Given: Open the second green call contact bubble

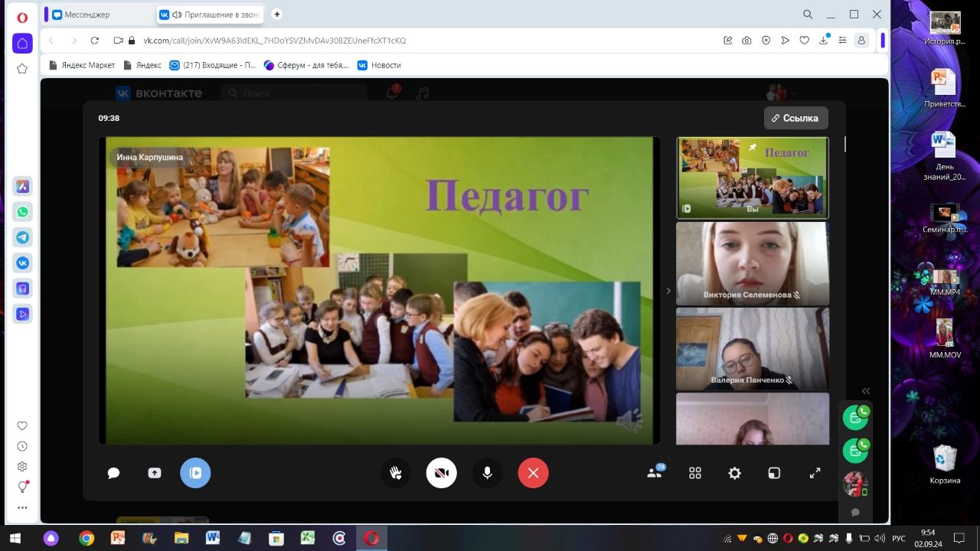Looking at the screenshot, I should coord(855,451).
